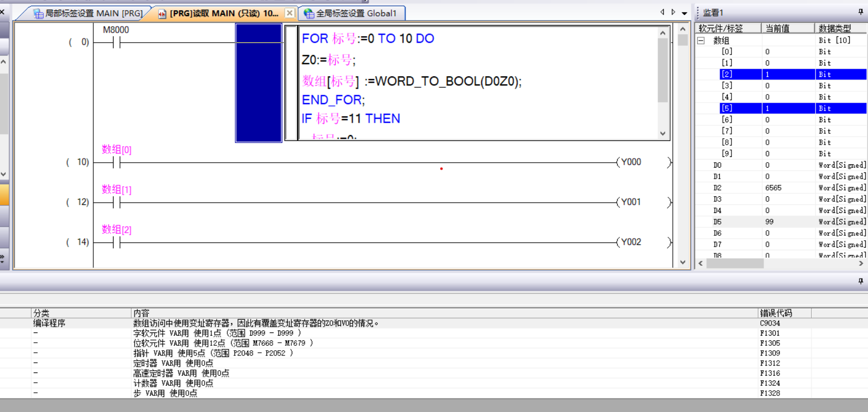The height and width of the screenshot is (412, 868).
Task: Select the C9034 compile warning row
Action: click(373, 323)
